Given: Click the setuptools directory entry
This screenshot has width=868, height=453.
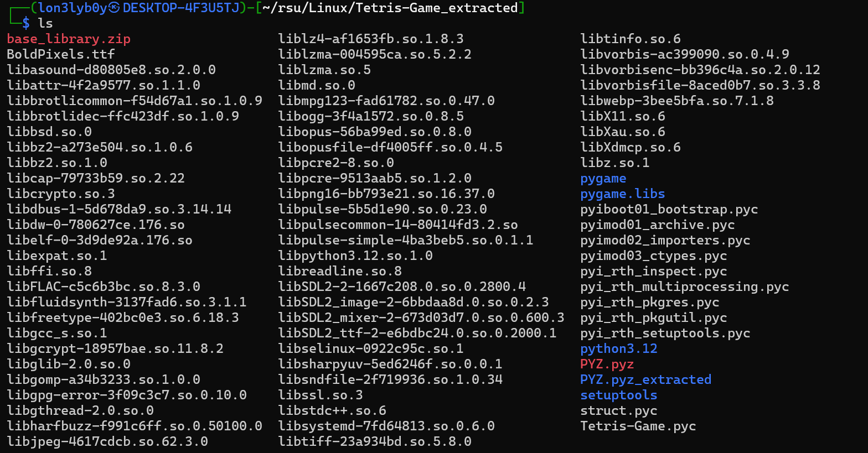Looking at the screenshot, I should click(618, 395).
